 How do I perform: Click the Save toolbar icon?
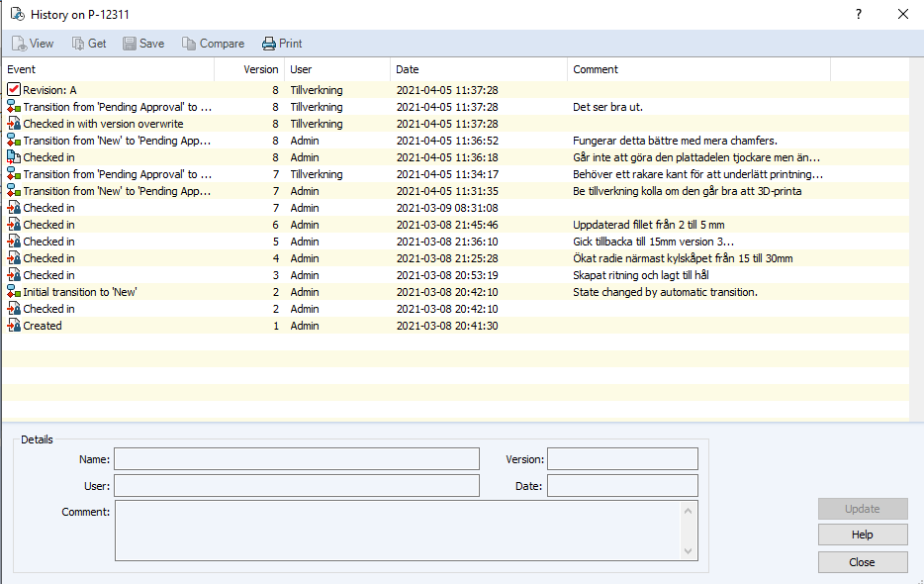130,44
